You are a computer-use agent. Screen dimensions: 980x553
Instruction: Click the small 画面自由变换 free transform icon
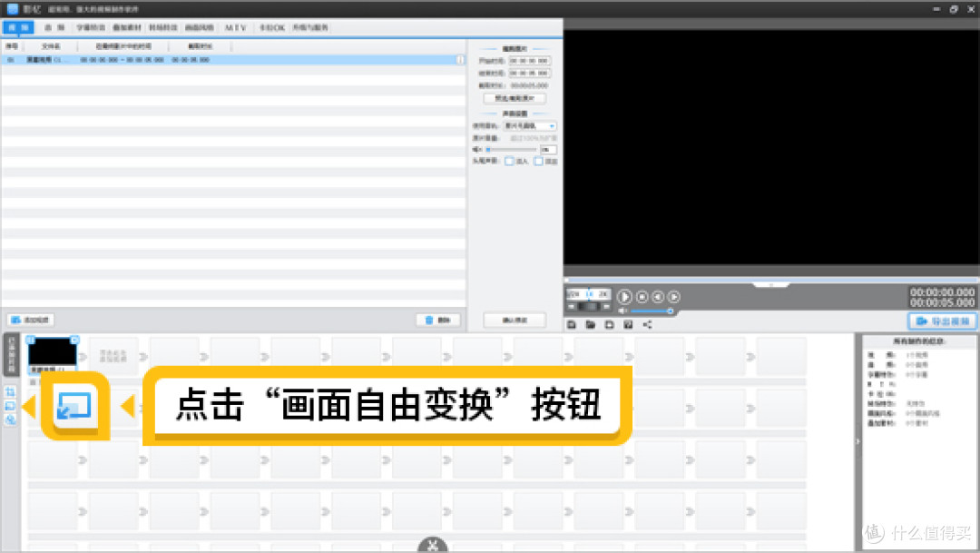10,407
